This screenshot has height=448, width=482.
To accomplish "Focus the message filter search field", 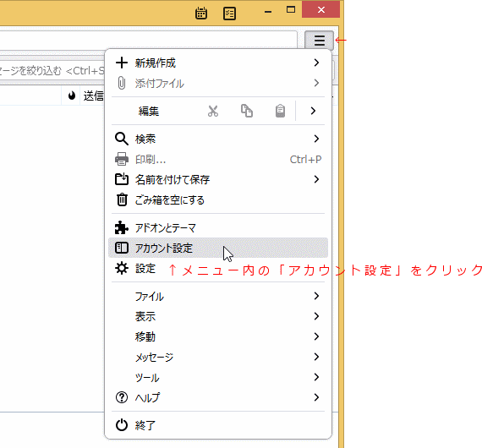I will pyautogui.click(x=52, y=71).
